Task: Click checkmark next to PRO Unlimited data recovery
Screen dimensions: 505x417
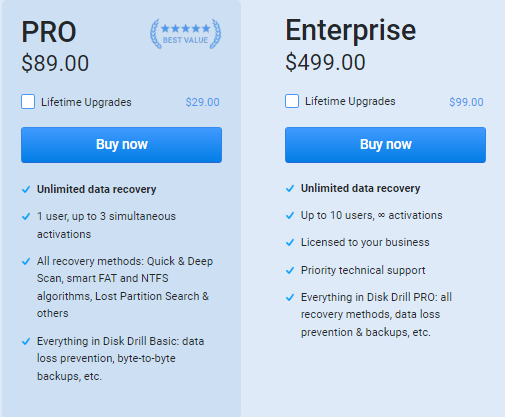Action: tap(26, 190)
